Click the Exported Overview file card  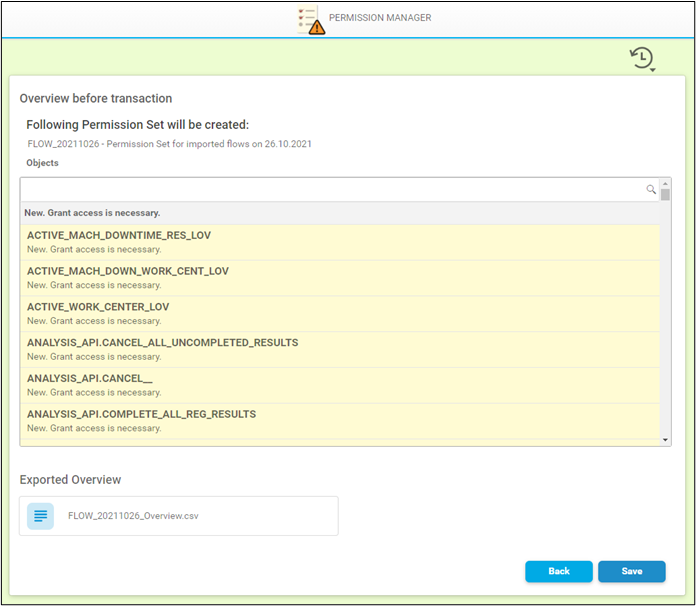pyautogui.click(x=179, y=516)
